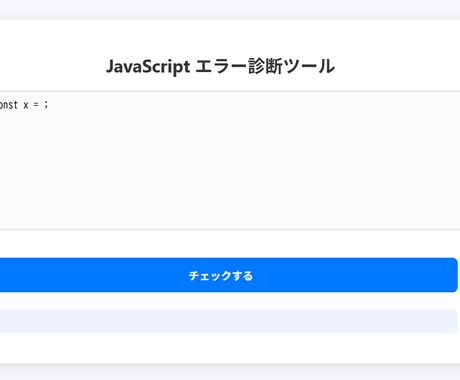Screen dimensions: 460x380
Task: Click the チェックする button
Action: tap(228, 275)
